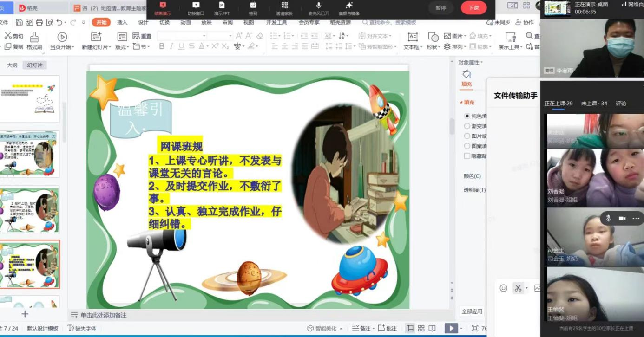This screenshot has width=644, height=337.
Task: Click the Undo arrow icon
Action: (x=59, y=22)
